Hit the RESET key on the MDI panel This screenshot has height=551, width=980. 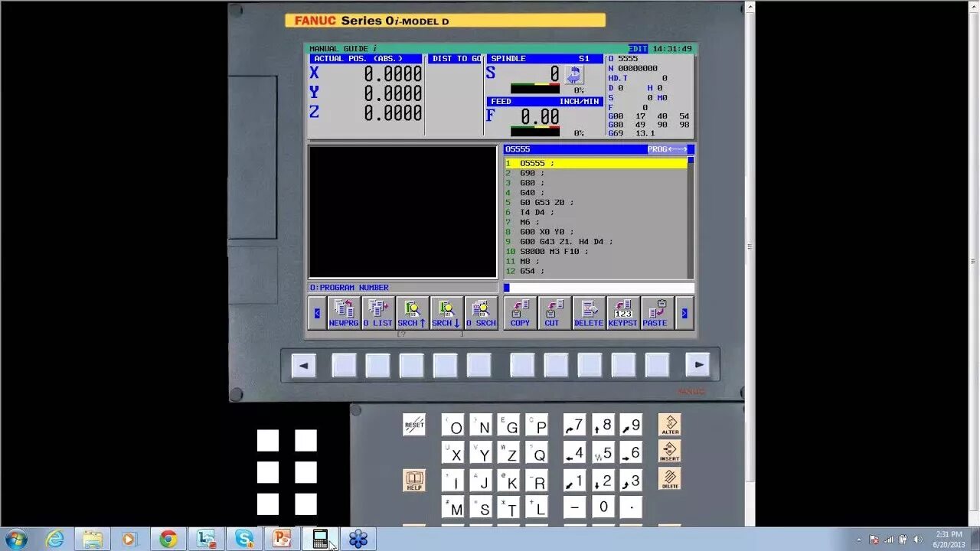click(x=414, y=425)
